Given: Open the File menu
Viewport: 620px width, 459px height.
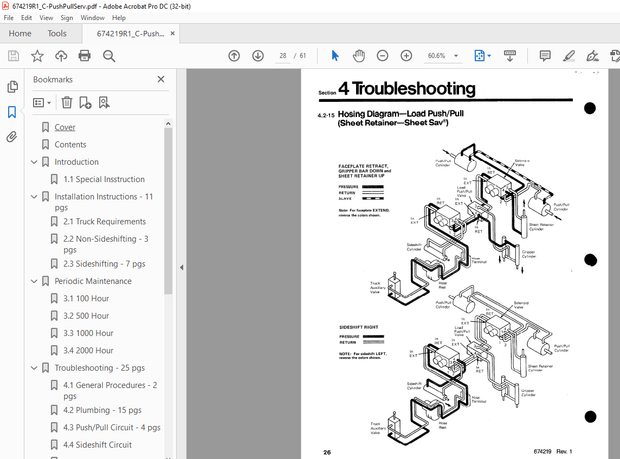Looking at the screenshot, I should tap(8, 18).
